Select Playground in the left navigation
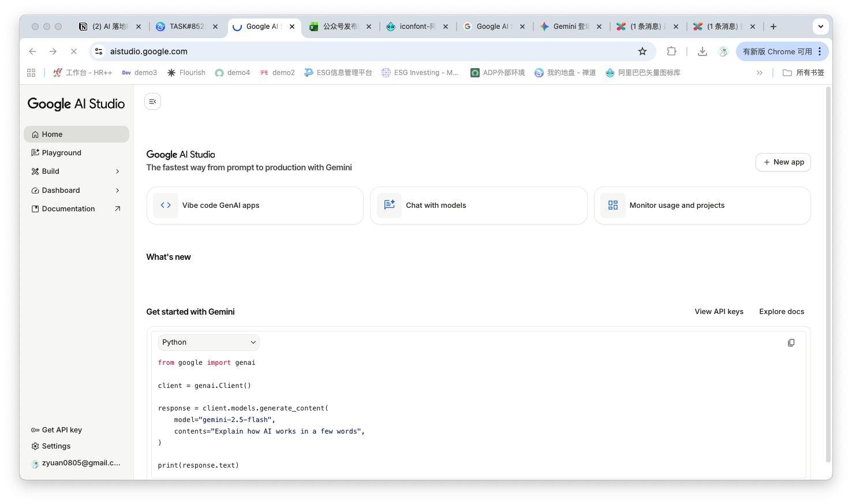 62,153
